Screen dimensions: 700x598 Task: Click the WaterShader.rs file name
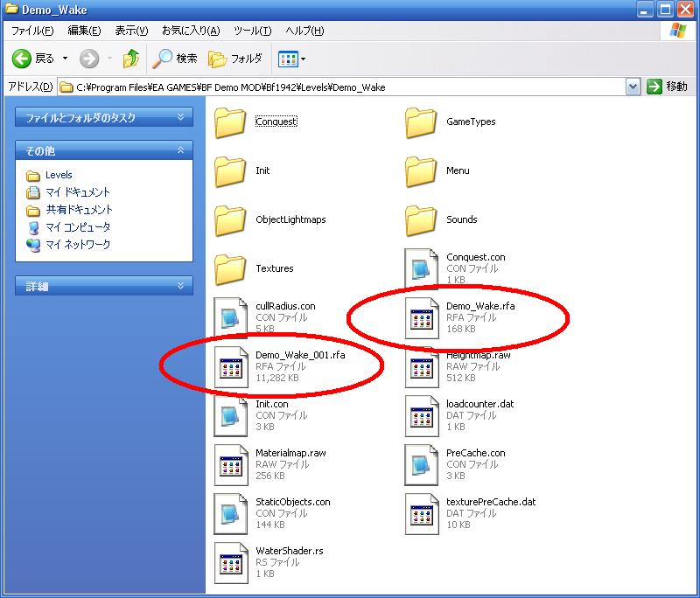290,551
